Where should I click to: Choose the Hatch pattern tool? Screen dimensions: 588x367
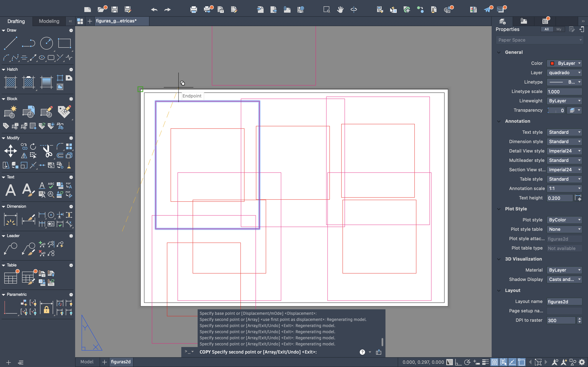[x=10, y=82]
